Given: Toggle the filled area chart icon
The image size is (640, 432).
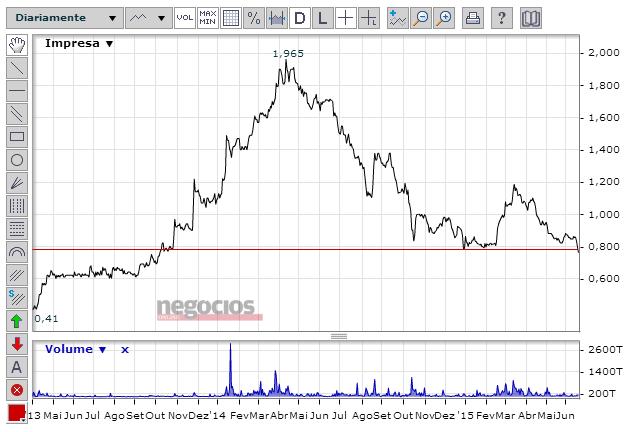Looking at the screenshot, I should click(277, 18).
